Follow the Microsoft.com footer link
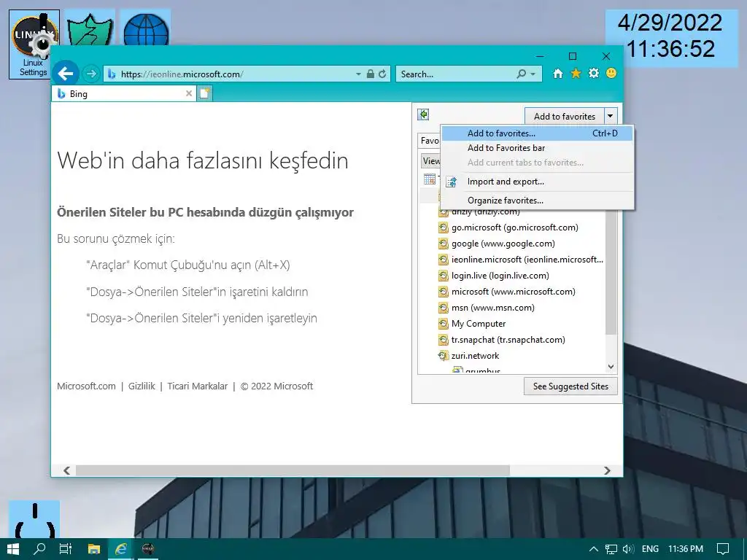The width and height of the screenshot is (747, 560). point(86,386)
